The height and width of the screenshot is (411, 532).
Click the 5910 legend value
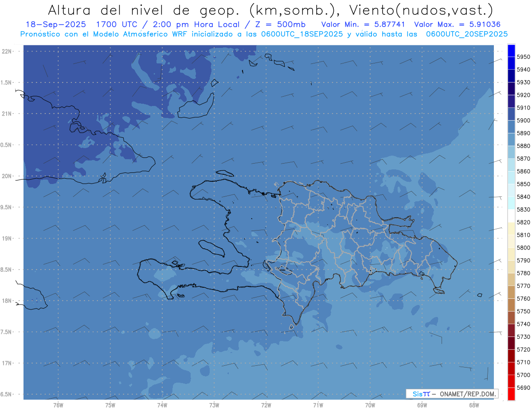[x=523, y=108]
